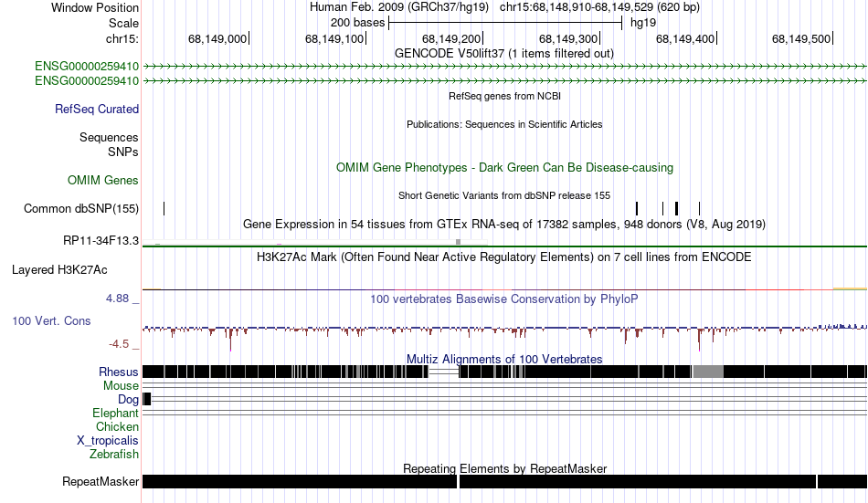This screenshot has height=503, width=868.
Task: Open the OMIM Genes track label
Action: (x=103, y=181)
